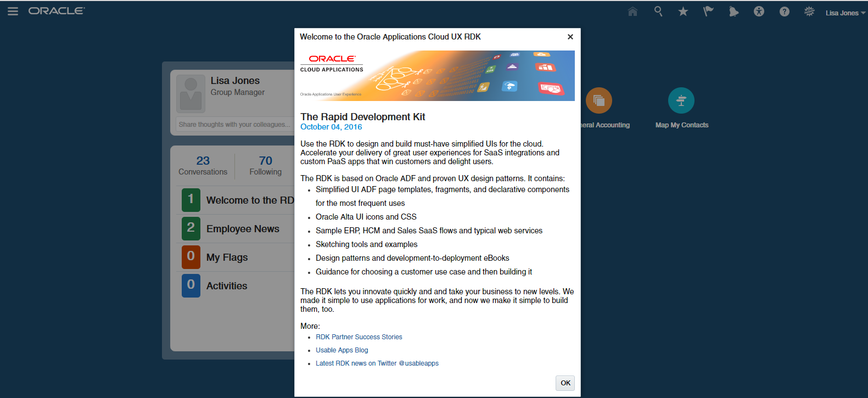Open Latest RDK news on Twitter link
The width and height of the screenshot is (868, 398).
(x=377, y=363)
